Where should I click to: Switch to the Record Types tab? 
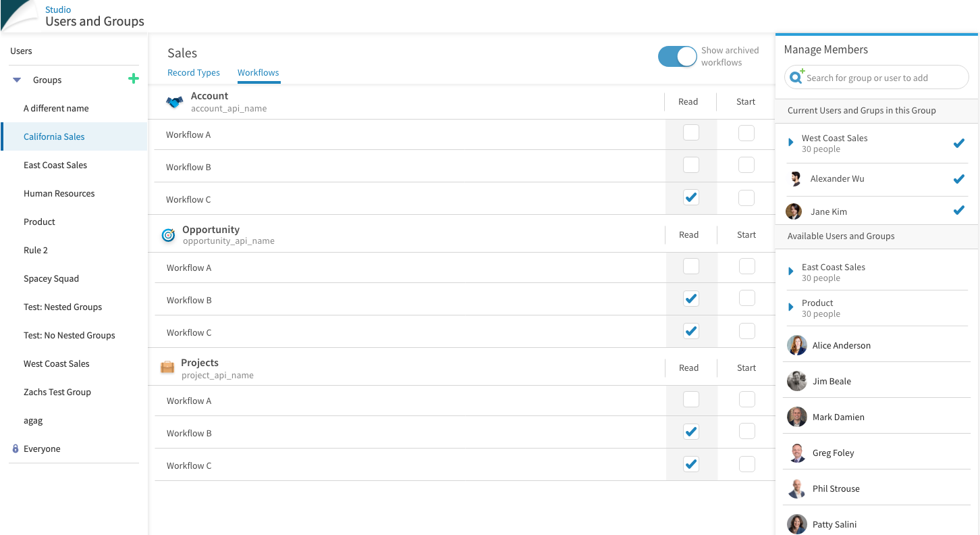(194, 73)
